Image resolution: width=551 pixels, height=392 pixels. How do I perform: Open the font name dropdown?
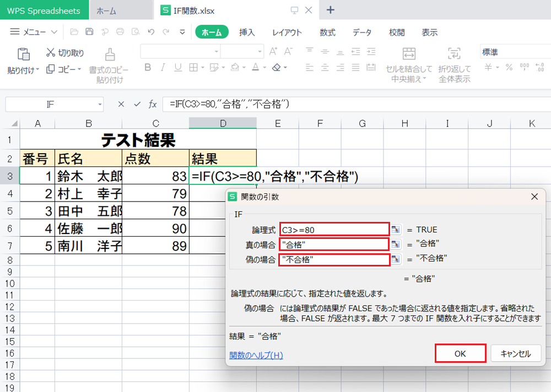click(x=217, y=52)
